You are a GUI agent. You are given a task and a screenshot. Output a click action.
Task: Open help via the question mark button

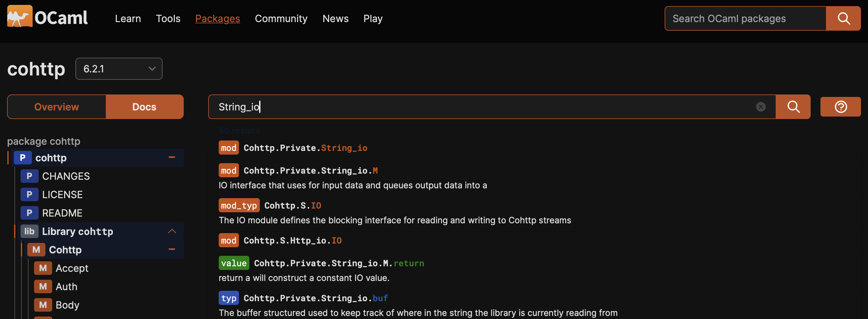[840, 107]
